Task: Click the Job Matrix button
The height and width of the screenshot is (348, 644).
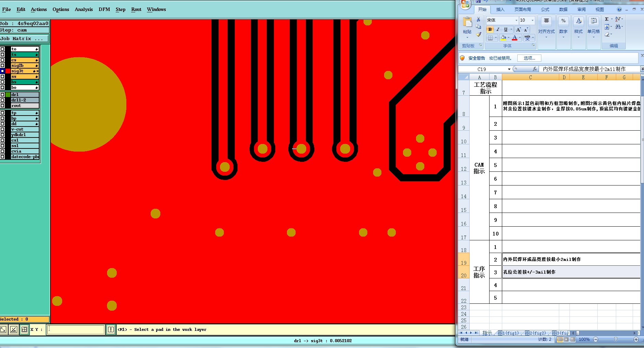Action: (24, 39)
